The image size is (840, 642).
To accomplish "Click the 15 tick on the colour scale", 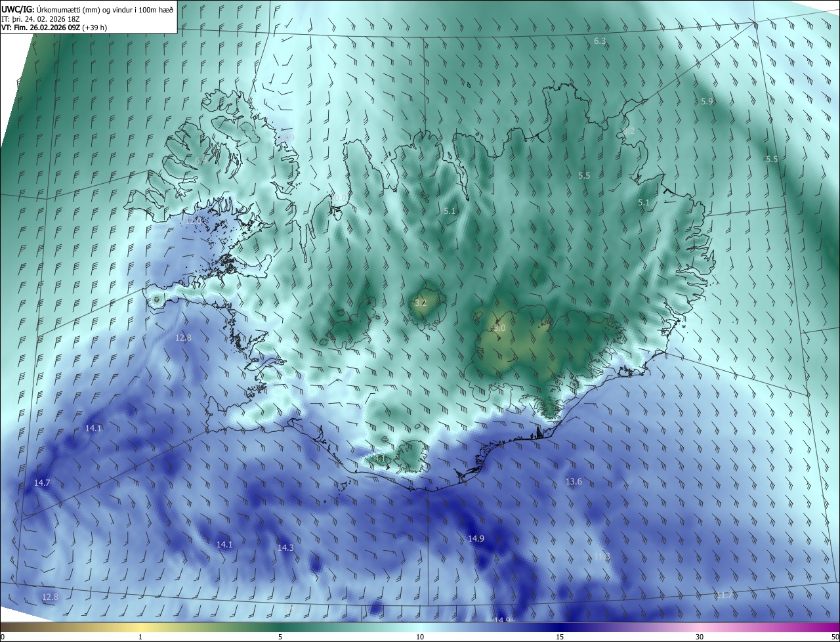I will coord(560,637).
